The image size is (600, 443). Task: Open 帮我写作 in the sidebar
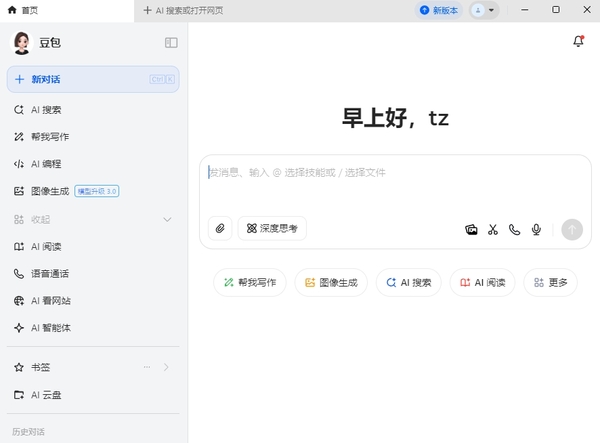(x=93, y=137)
